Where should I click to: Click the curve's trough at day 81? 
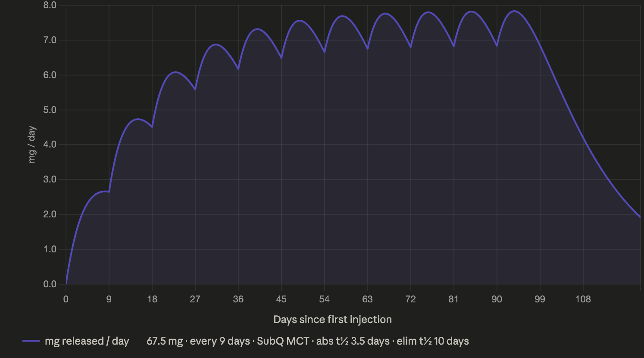tap(454, 46)
